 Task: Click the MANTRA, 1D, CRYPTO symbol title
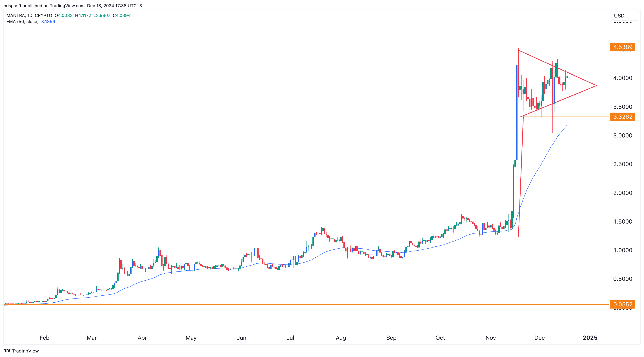click(29, 15)
